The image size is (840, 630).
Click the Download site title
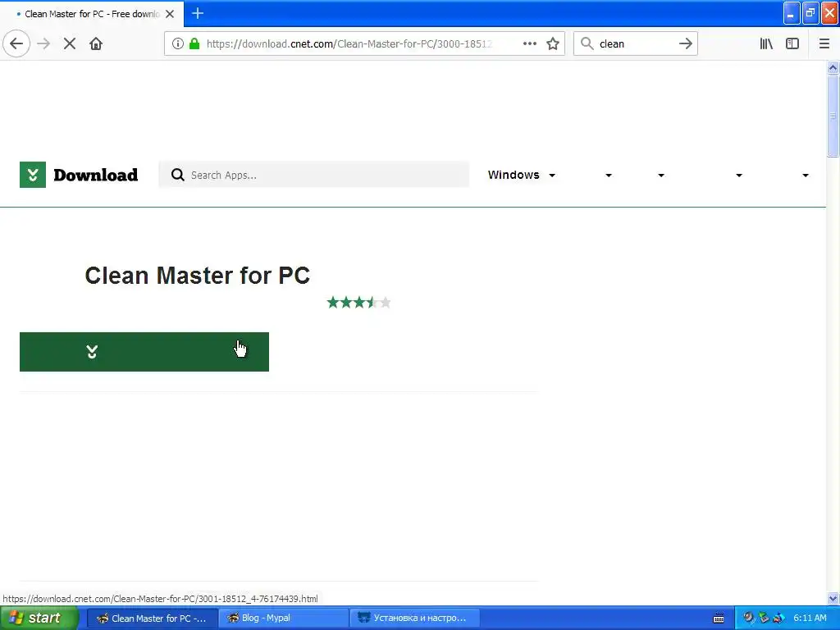point(95,176)
